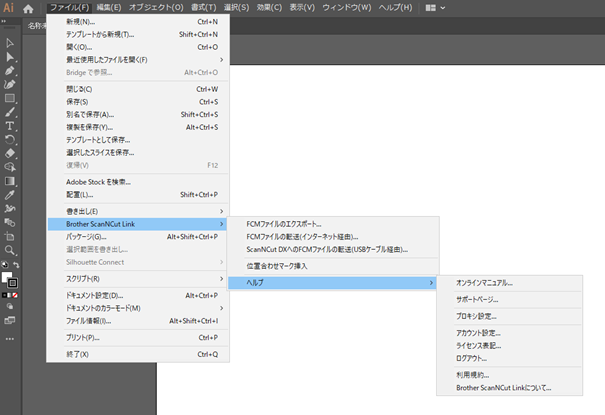Choose 別名で保存(A)...
This screenshot has height=415, width=605.
click(x=139, y=115)
